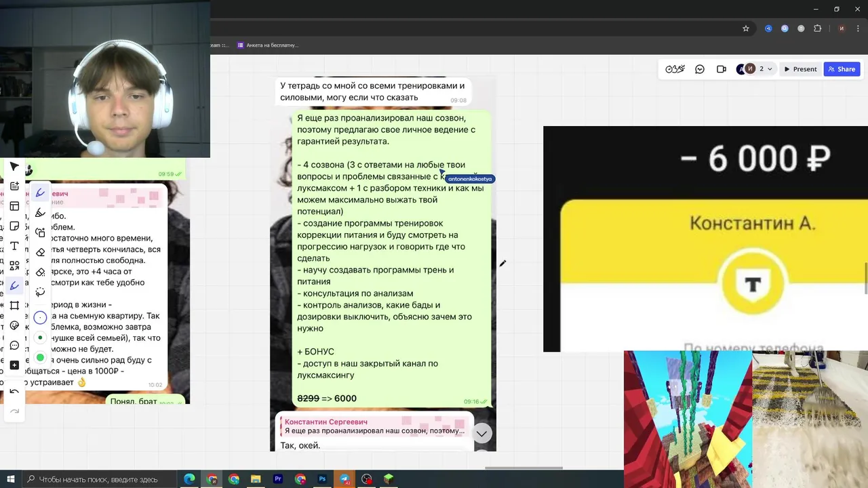Open the Shapes tool
Viewport: 868px width, 488px height.
(14, 266)
